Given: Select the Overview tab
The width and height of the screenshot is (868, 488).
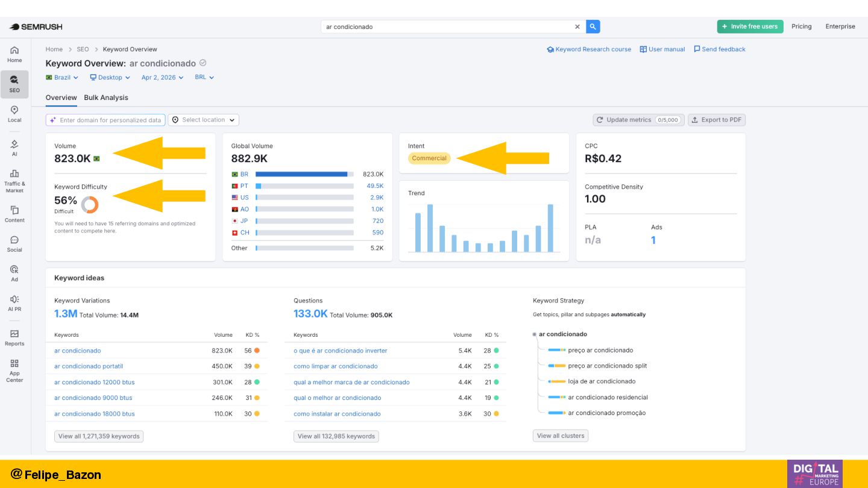Looking at the screenshot, I should click(61, 98).
